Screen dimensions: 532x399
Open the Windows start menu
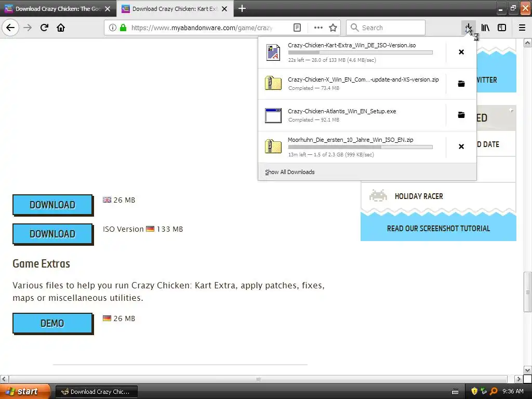(x=25, y=392)
